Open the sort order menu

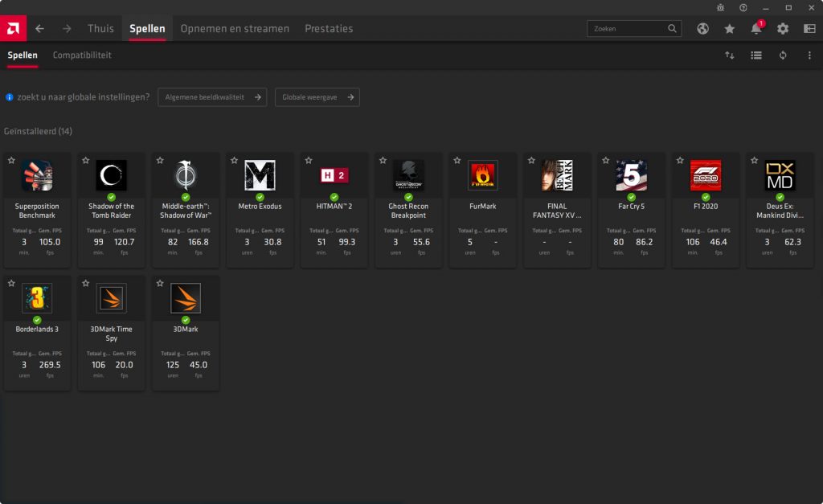(x=729, y=55)
